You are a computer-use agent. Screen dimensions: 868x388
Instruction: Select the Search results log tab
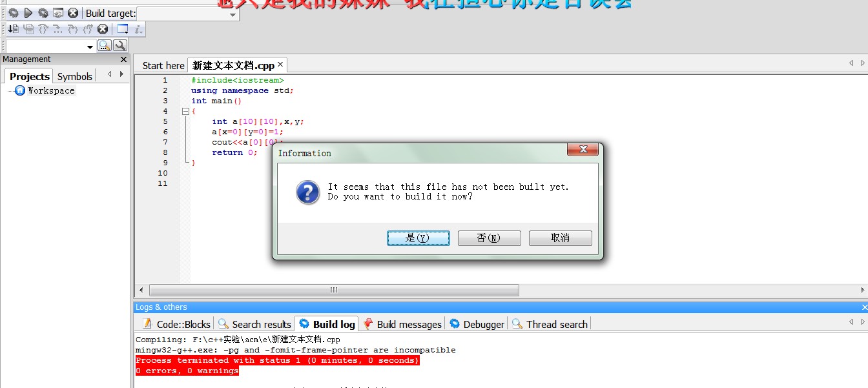tap(254, 324)
